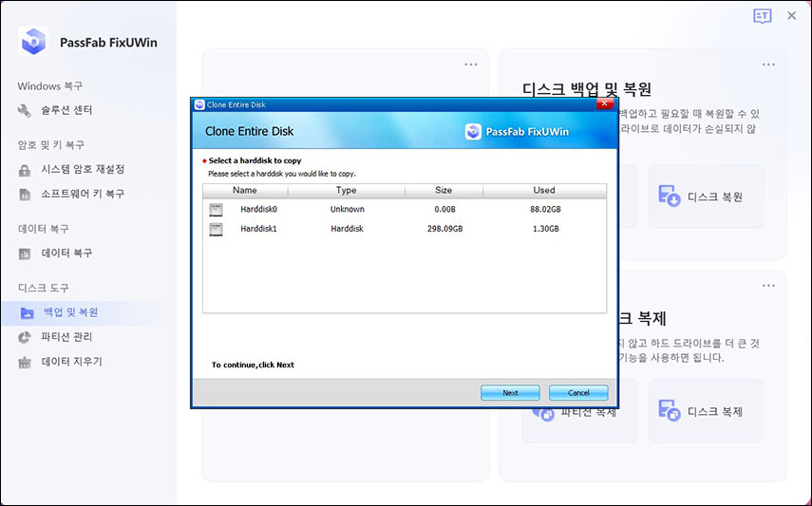Click the feedback icon at top right
Viewport: 812px width, 506px height.
762,16
